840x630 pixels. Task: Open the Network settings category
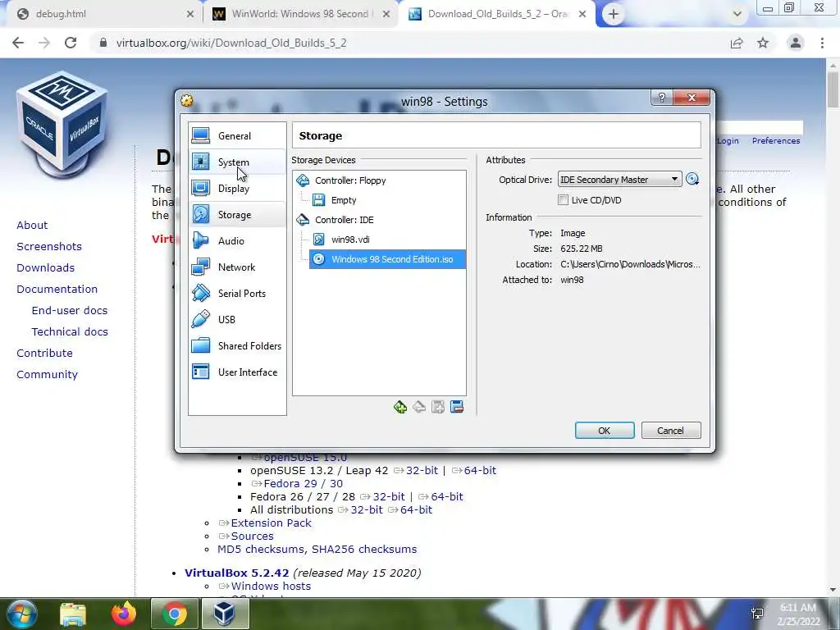click(x=237, y=267)
